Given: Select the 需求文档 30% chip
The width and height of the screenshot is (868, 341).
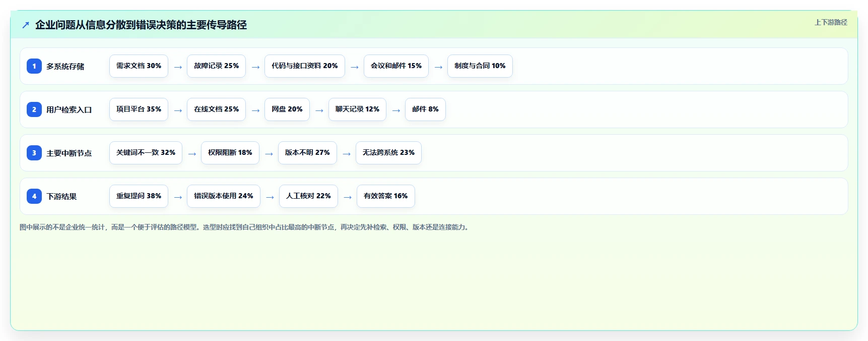Looking at the screenshot, I should tap(139, 66).
